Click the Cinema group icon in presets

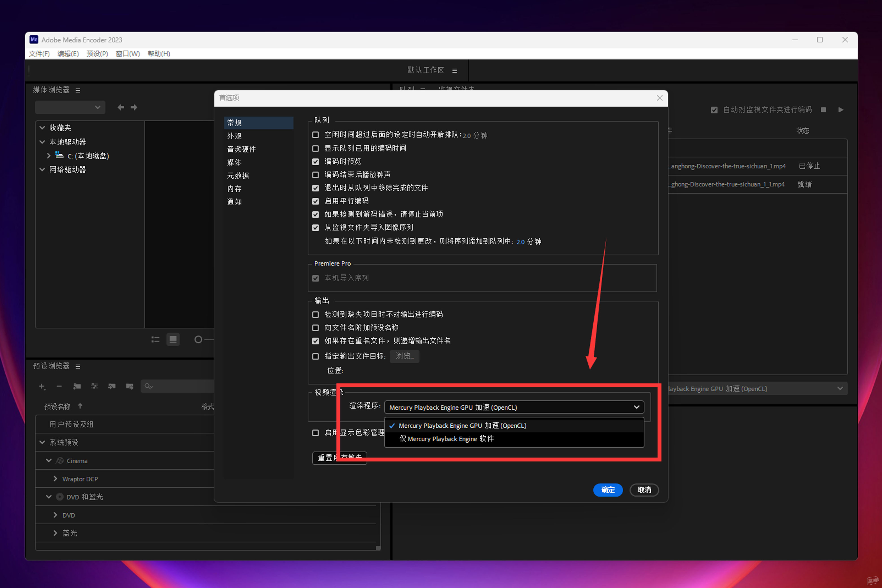point(60,460)
